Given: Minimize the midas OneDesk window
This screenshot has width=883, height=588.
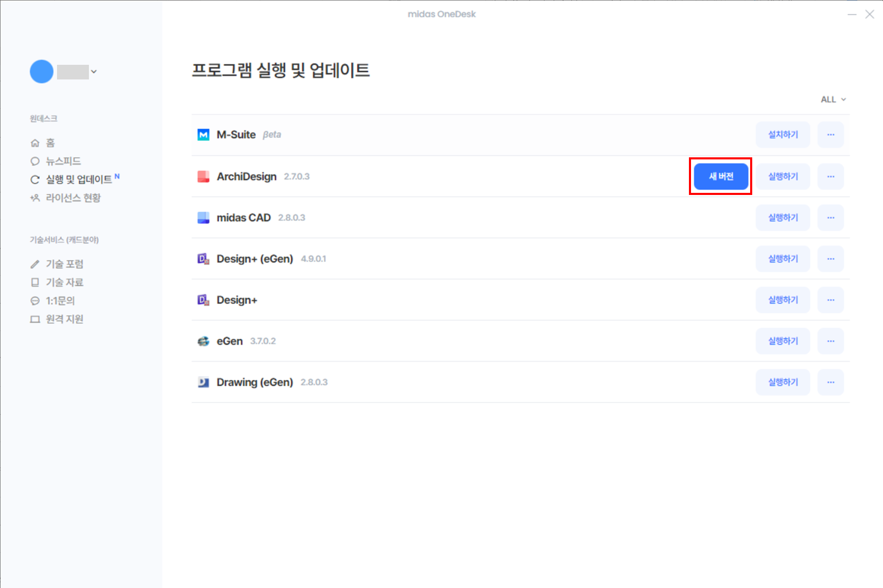Looking at the screenshot, I should [x=852, y=15].
